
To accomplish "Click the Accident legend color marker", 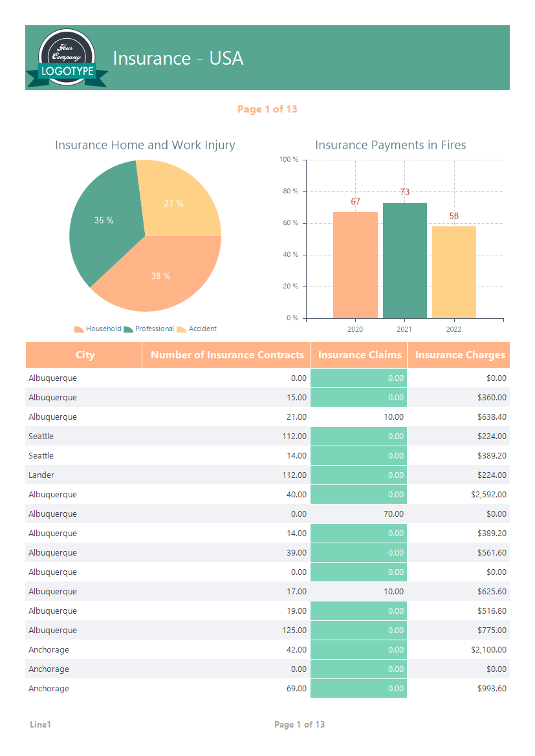I will [x=181, y=329].
